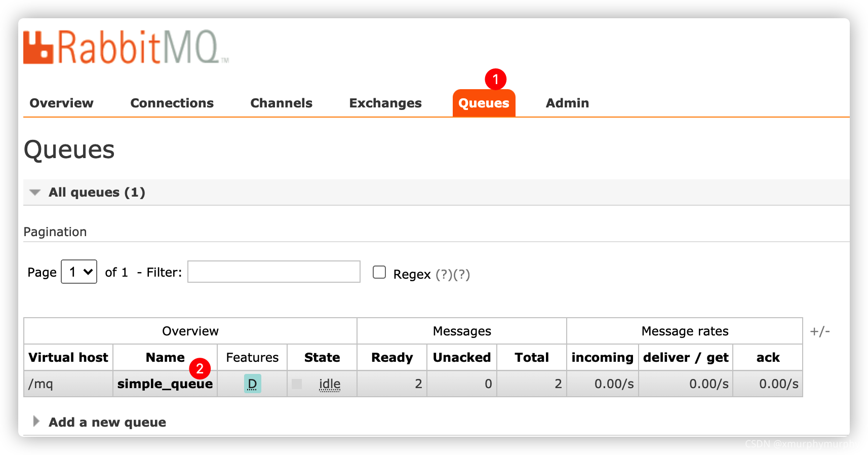
Task: Open first Regex help question mark
Action: click(x=444, y=274)
